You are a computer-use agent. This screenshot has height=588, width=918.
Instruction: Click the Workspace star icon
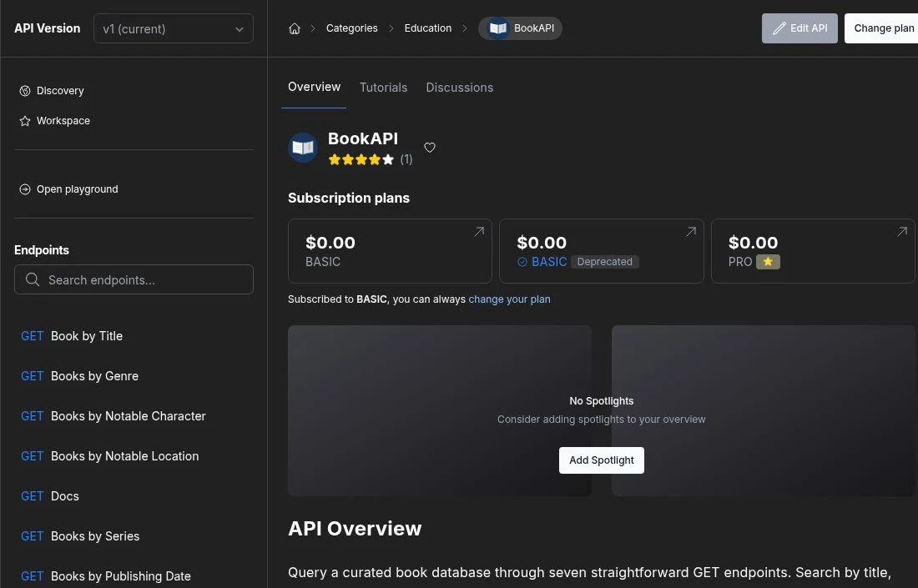[x=24, y=121]
